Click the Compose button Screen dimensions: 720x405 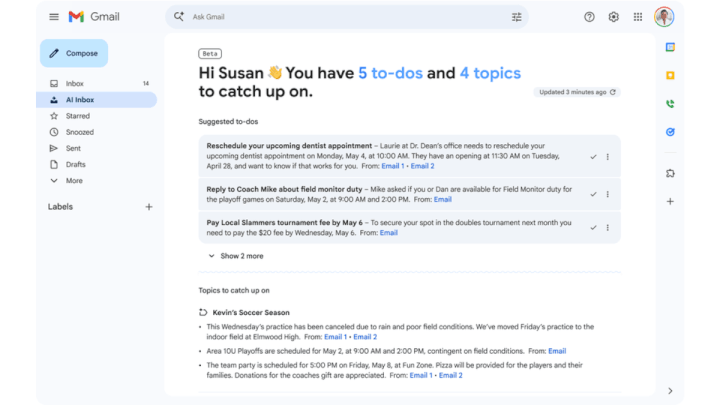coord(74,53)
